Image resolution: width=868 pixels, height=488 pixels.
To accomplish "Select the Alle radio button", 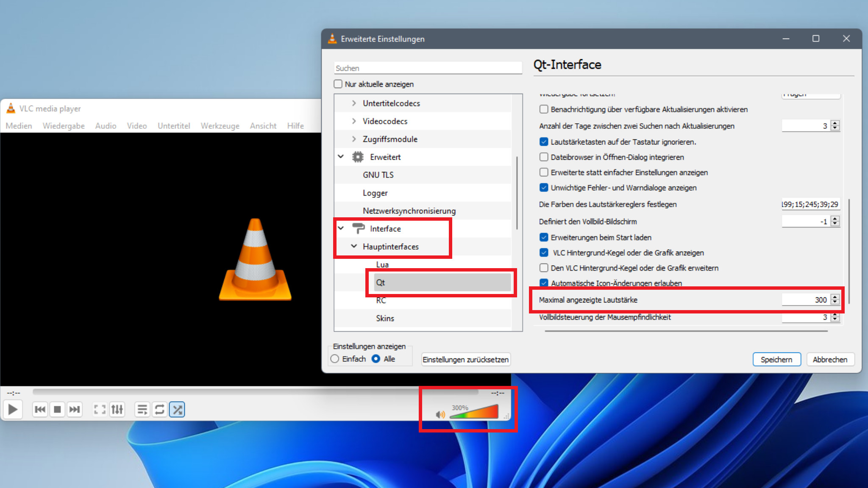I will (x=376, y=359).
